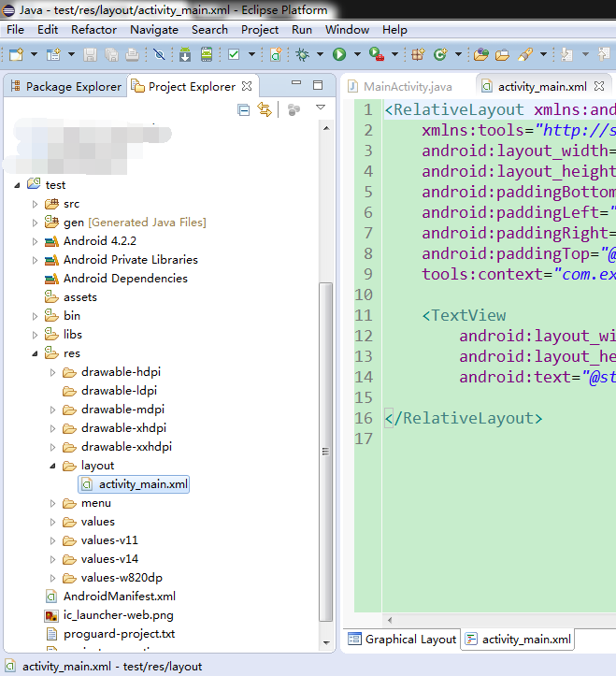Expand the Android 4.2.2 library

pyautogui.click(x=36, y=241)
